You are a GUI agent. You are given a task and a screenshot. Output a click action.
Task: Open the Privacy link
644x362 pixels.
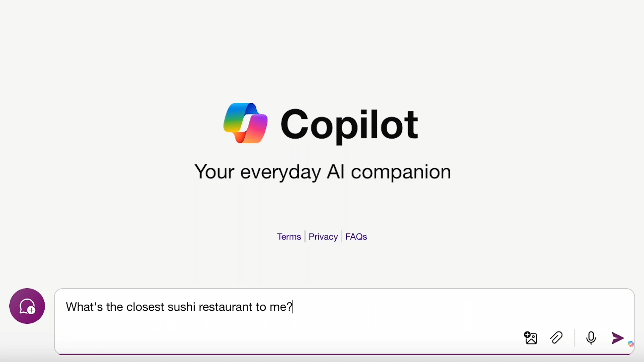point(323,237)
